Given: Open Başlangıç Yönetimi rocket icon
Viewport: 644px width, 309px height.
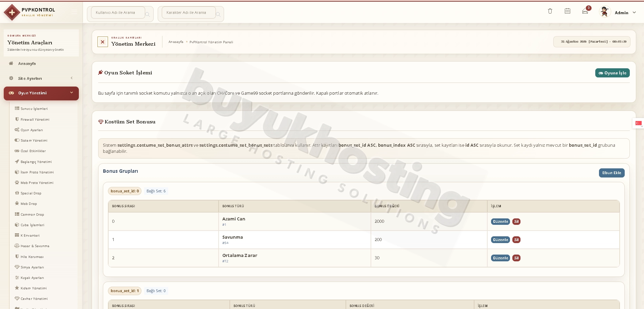Looking at the screenshot, I should 17,161.
